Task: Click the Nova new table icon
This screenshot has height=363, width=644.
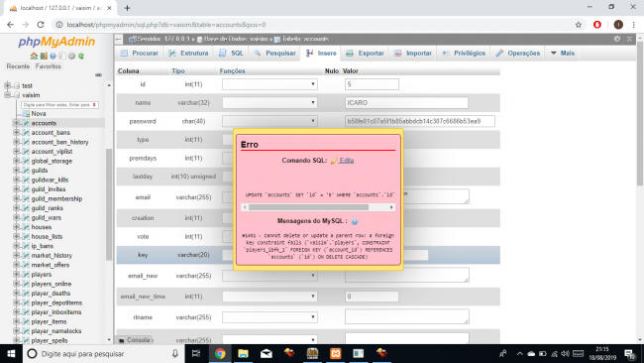Action: [x=27, y=114]
